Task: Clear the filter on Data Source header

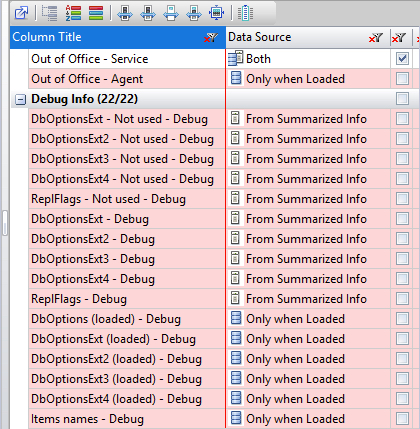Action: point(375,38)
